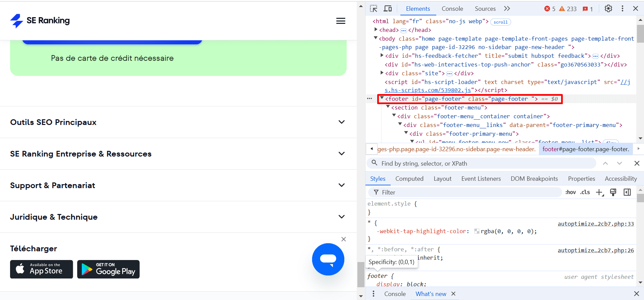
Task: Close the bottom drawer panel
Action: point(636,294)
